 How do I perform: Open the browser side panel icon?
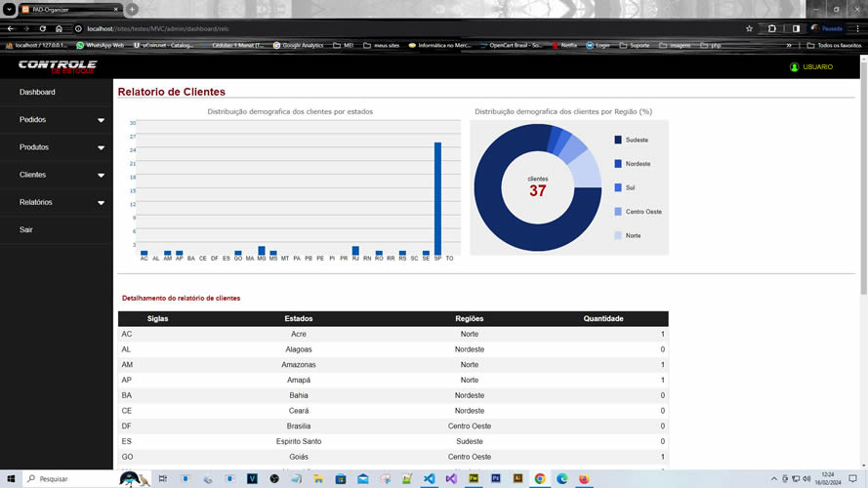796,28
